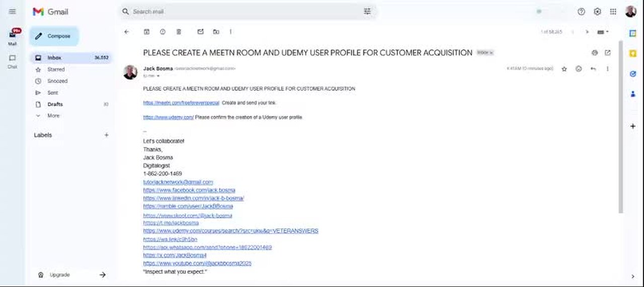Screen dimensions: 644x287
Task: Click the phone number 1-862-200-1469
Action: coord(163,173)
